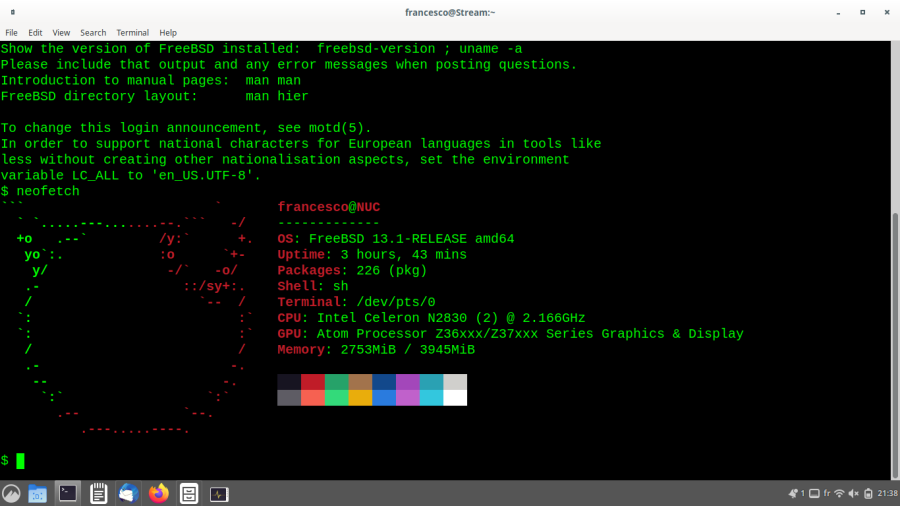Open the Edit menu
The image size is (900, 506).
point(35,33)
